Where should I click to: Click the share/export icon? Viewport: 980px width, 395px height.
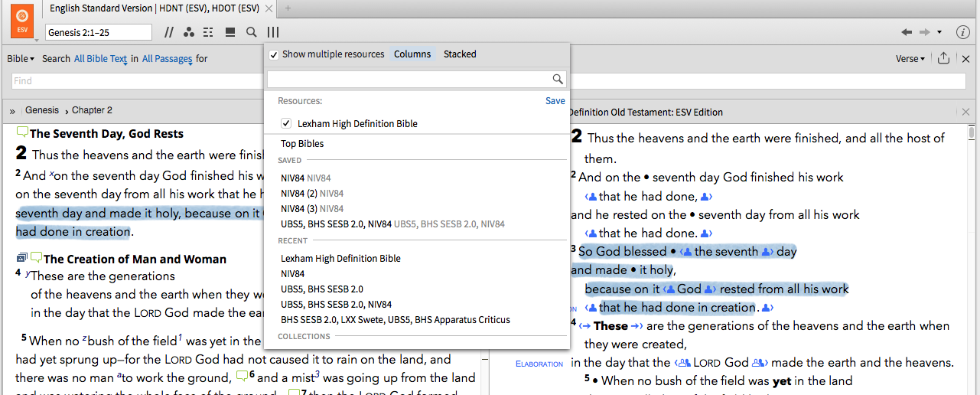943,58
